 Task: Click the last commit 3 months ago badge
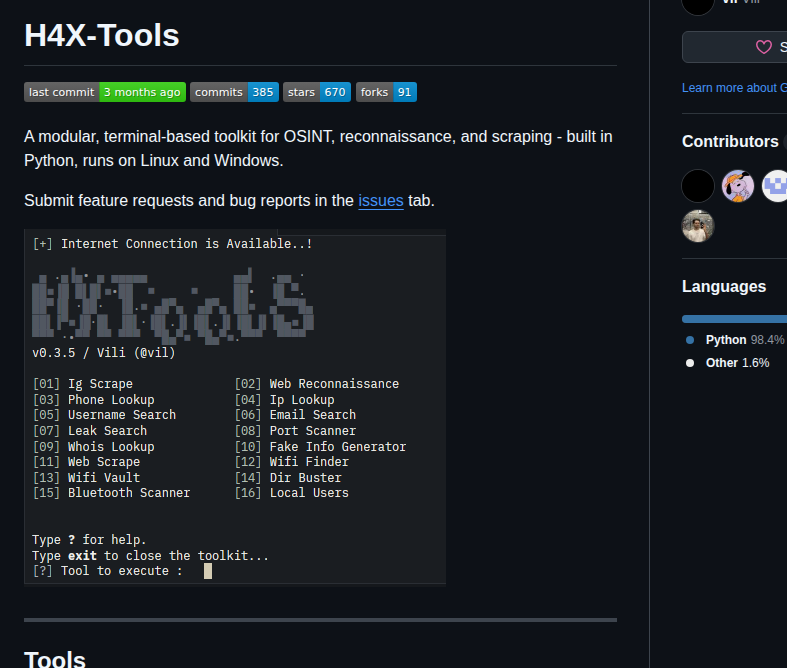(105, 92)
